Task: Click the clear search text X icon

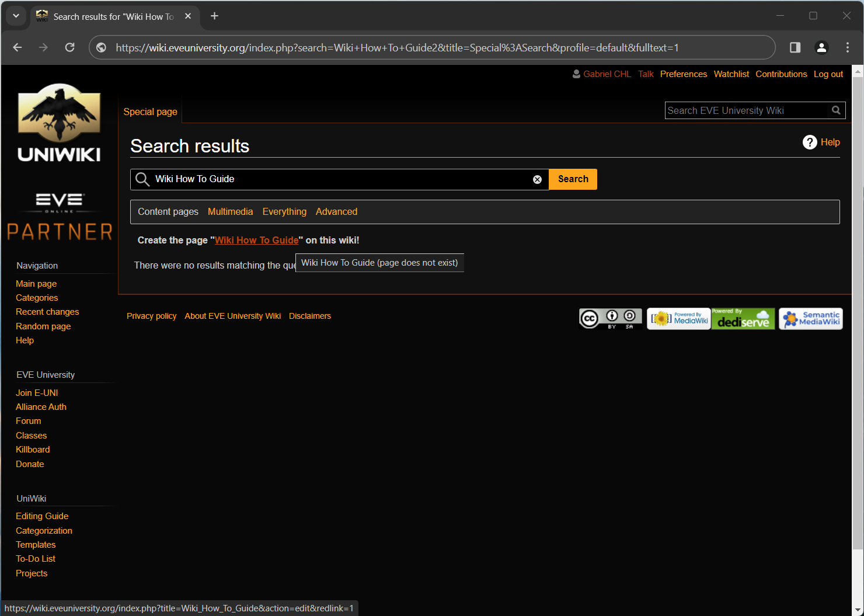Action: [x=537, y=180]
